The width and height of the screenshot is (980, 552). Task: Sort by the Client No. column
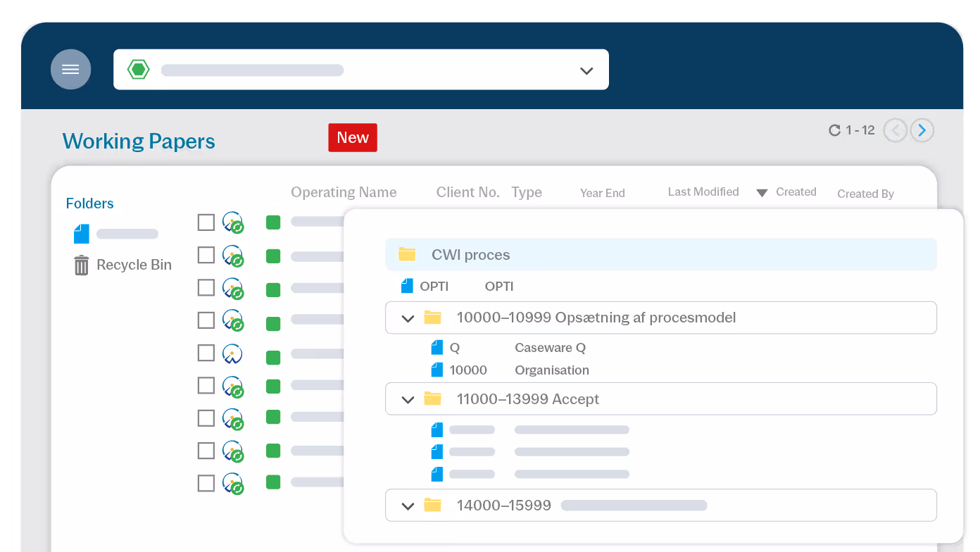[x=468, y=192]
